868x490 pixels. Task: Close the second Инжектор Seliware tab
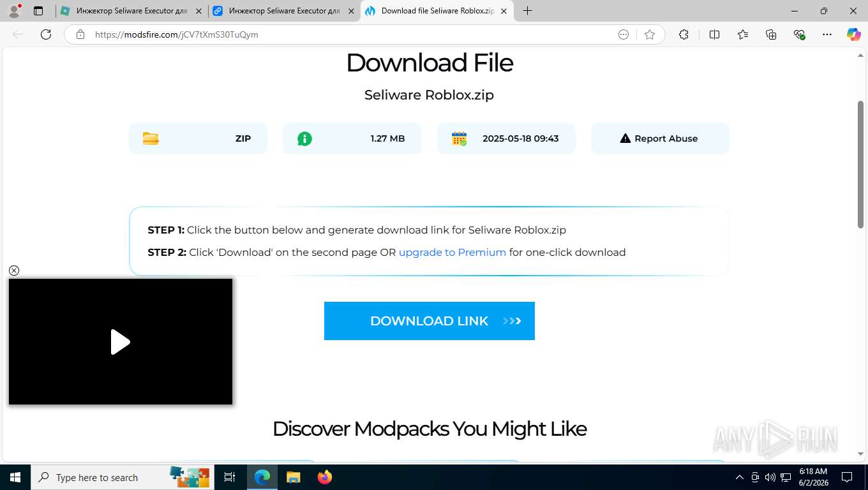pyautogui.click(x=351, y=11)
